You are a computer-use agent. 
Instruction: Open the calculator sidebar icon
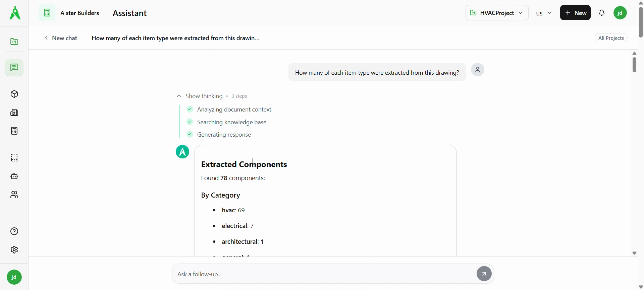(14, 131)
